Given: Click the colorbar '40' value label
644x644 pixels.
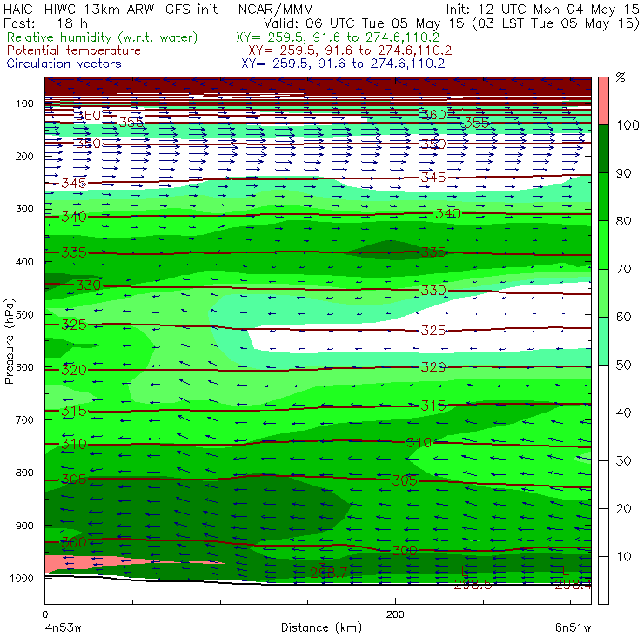Looking at the screenshot, I should click(623, 413).
